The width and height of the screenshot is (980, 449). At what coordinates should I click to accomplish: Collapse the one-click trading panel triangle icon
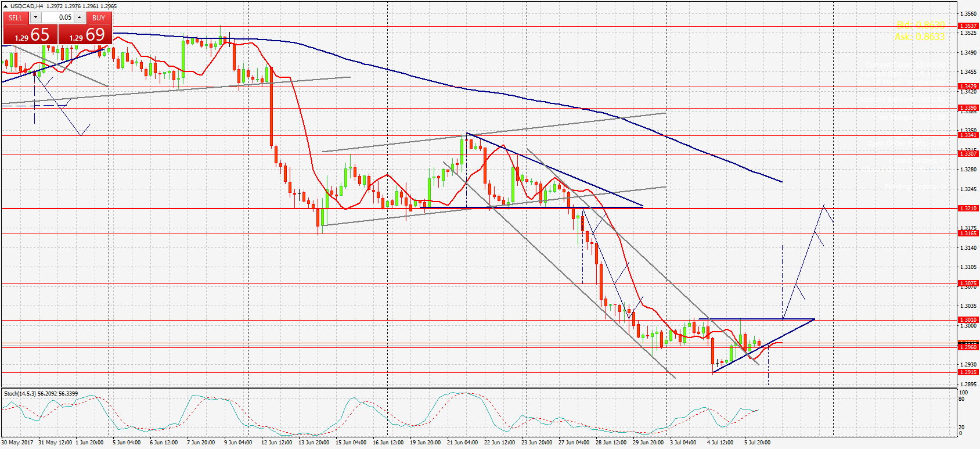tap(5, 6)
